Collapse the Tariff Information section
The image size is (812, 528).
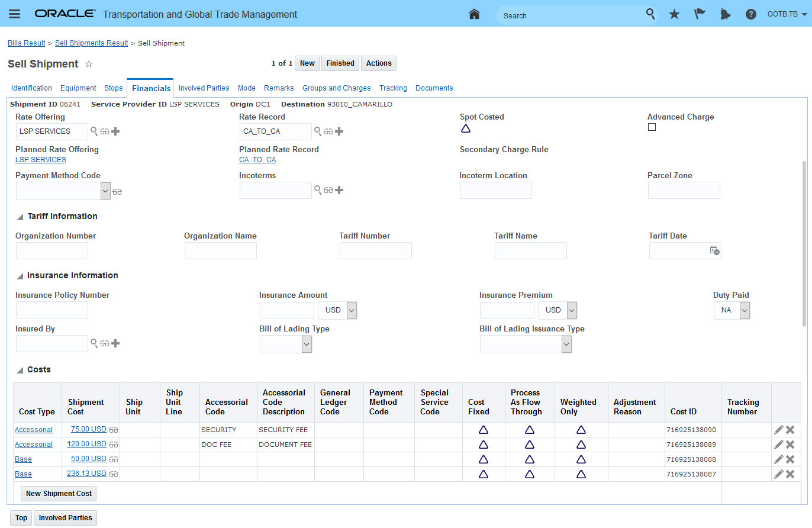click(20, 217)
